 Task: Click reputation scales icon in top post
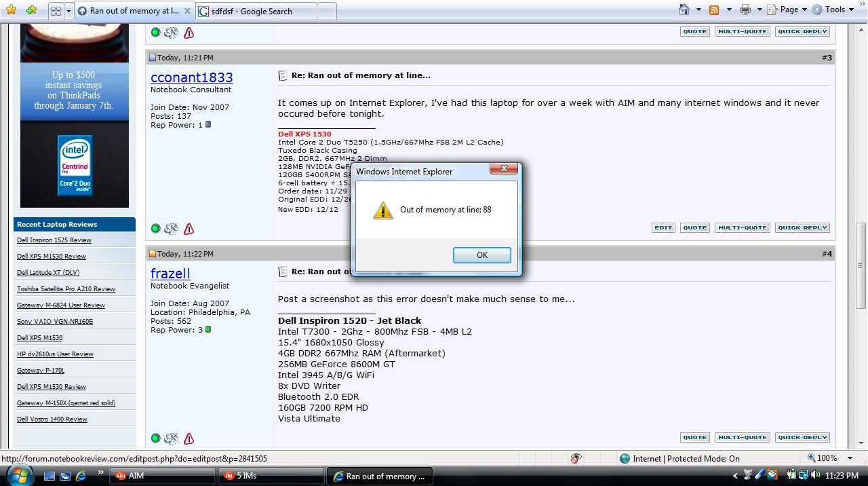click(171, 33)
